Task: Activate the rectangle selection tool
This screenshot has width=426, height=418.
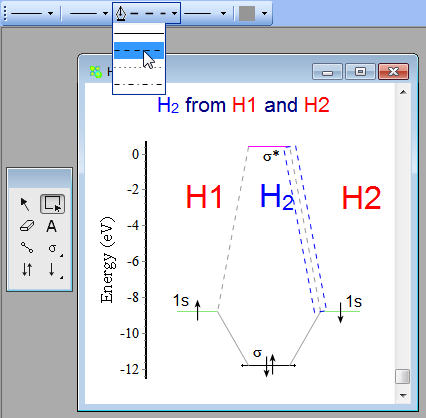Action: click(x=52, y=204)
